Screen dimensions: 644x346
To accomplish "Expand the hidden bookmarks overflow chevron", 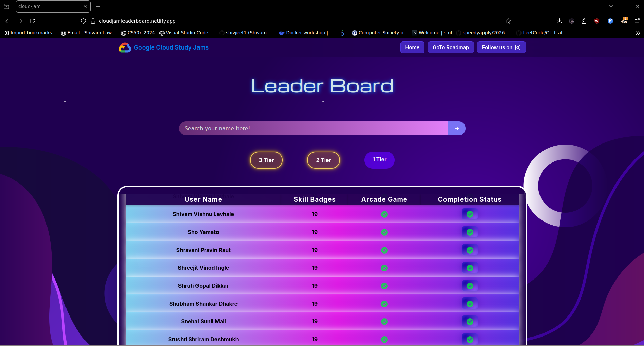I will pos(638,33).
